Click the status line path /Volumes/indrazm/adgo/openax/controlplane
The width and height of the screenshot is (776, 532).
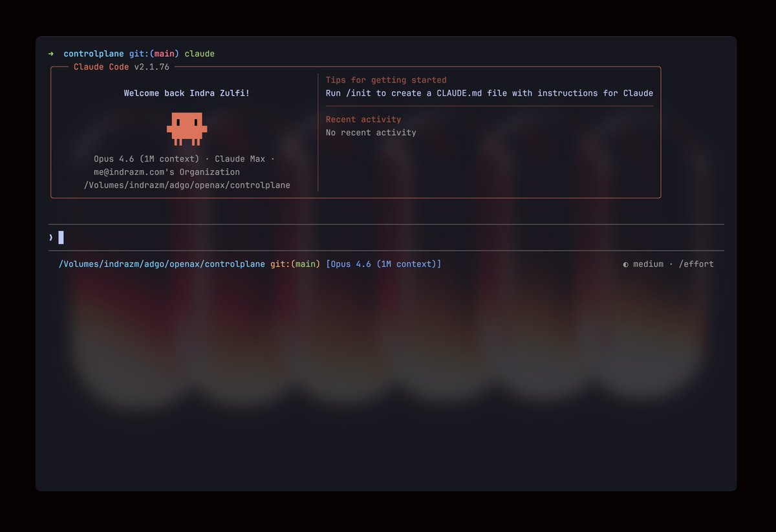point(162,264)
